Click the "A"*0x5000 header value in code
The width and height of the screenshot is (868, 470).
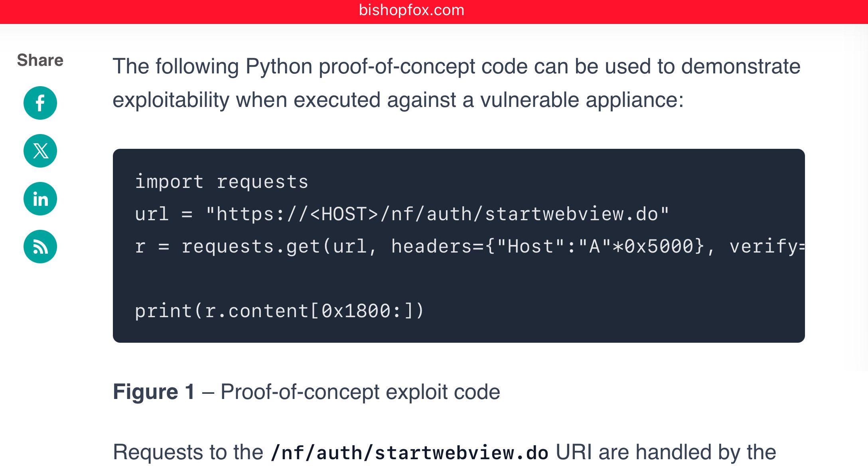(x=641, y=247)
